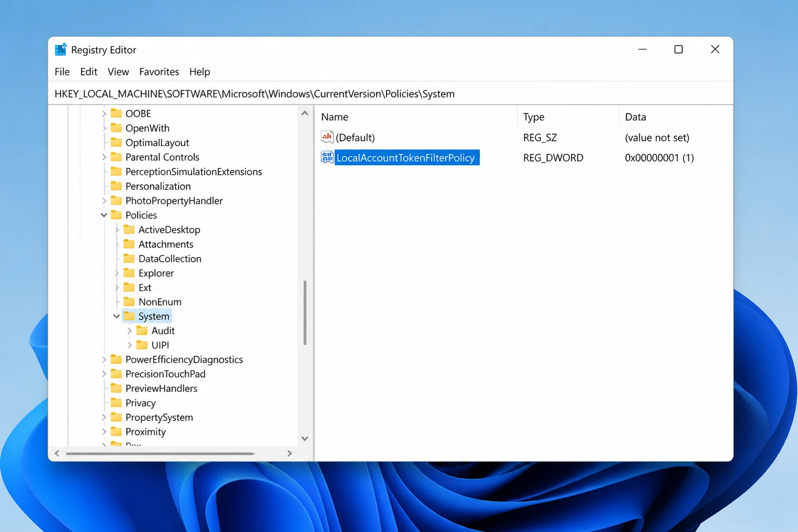Viewport: 798px width, 532px height.
Task: Open the Edit menu
Action: pyautogui.click(x=89, y=72)
